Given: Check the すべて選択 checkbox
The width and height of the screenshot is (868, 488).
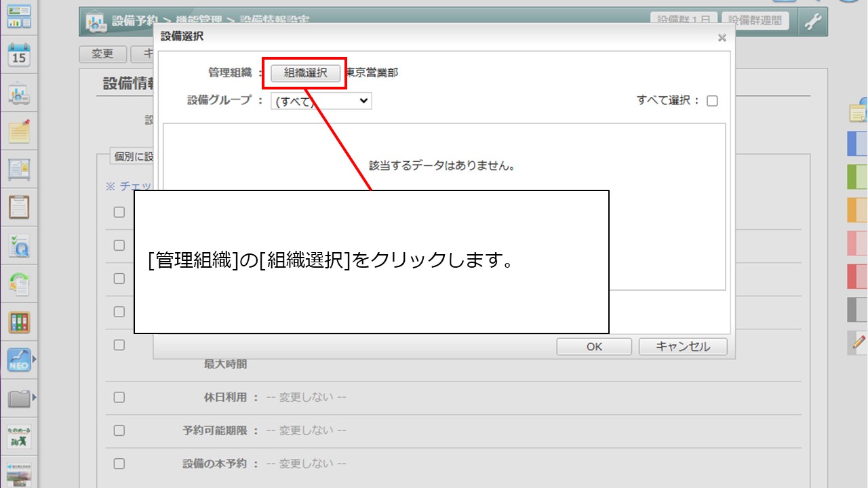Looking at the screenshot, I should click(x=712, y=101).
